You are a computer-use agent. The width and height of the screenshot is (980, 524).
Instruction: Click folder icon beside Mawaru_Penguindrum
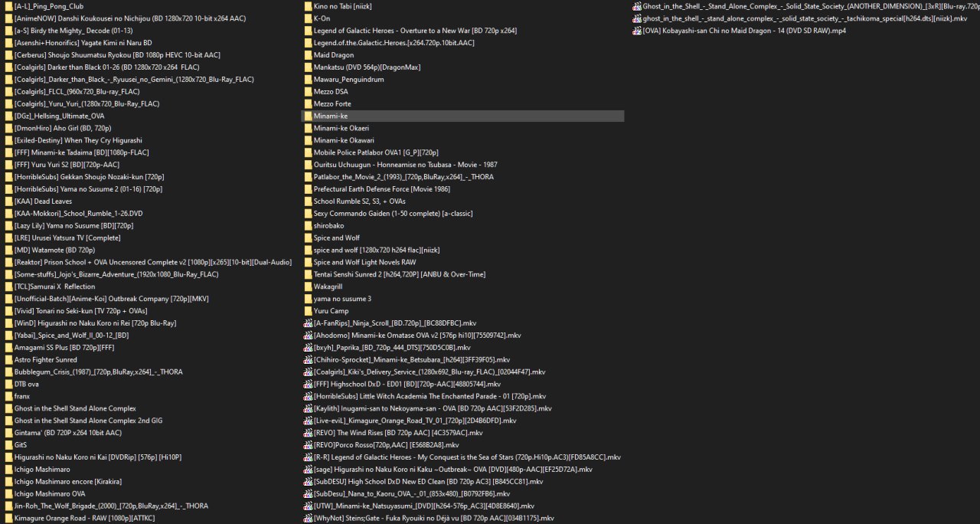tap(308, 80)
